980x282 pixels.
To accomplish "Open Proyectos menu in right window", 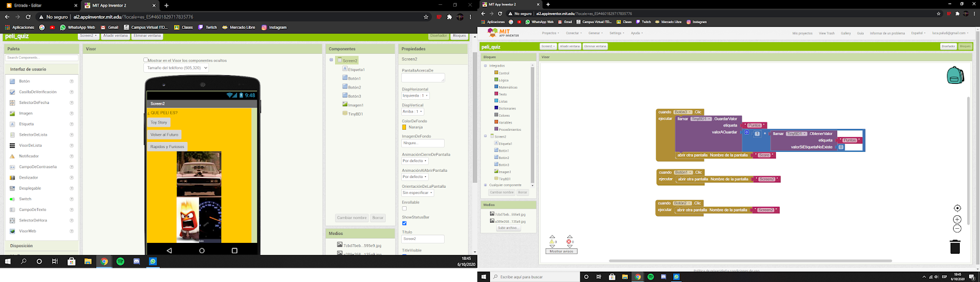I will click(550, 33).
